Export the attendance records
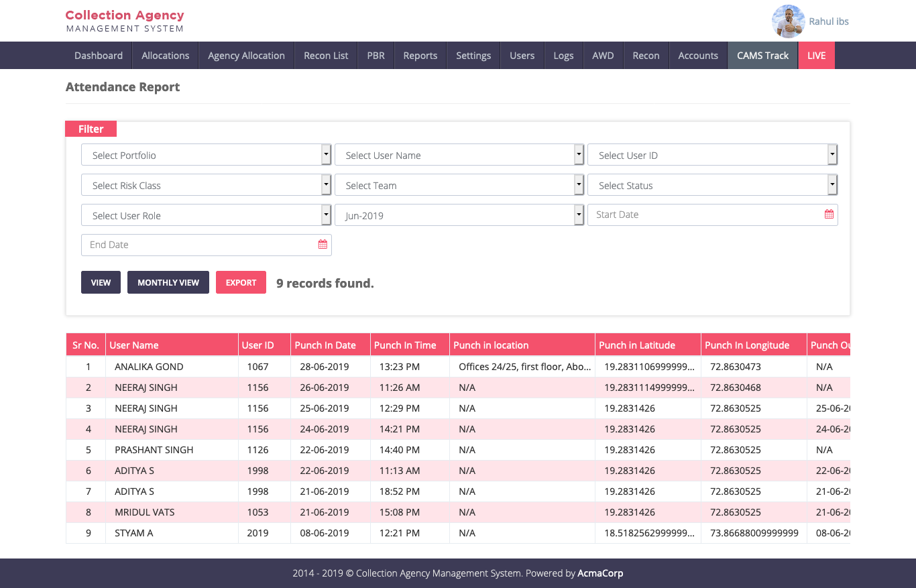The image size is (916, 588). [241, 282]
